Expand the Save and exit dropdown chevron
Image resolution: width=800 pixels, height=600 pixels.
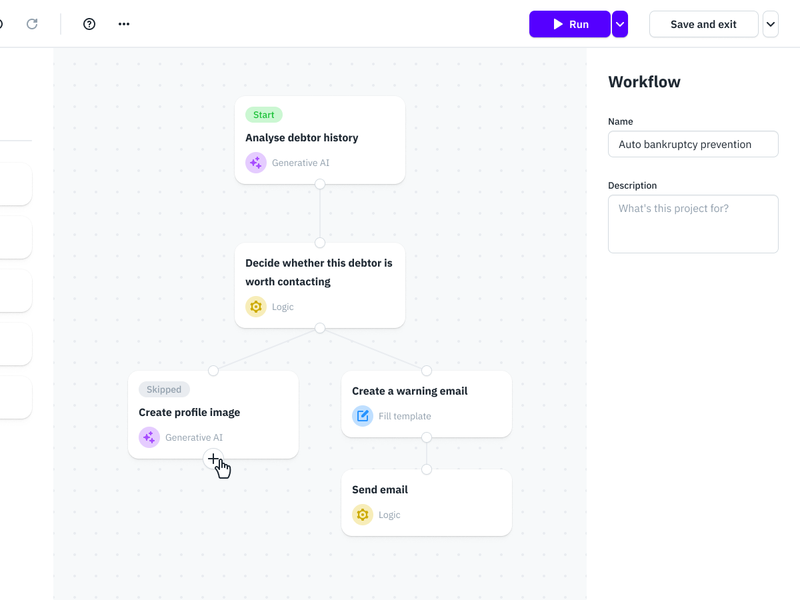(770, 24)
